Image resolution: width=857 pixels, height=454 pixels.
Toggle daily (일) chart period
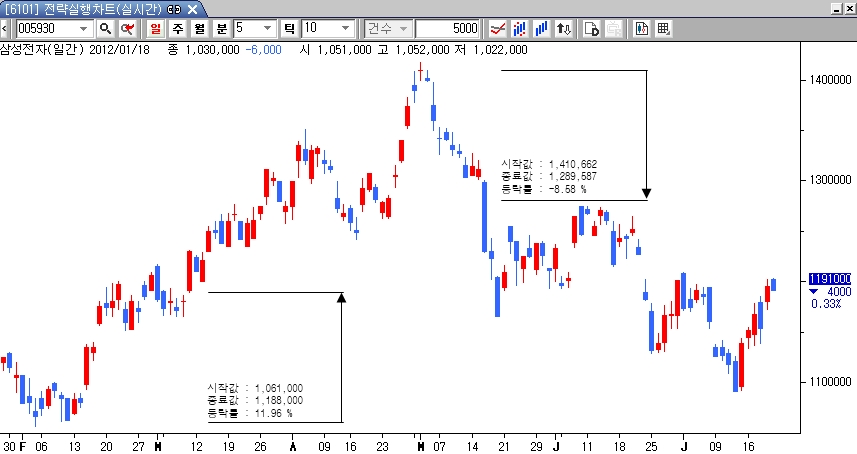click(156, 29)
